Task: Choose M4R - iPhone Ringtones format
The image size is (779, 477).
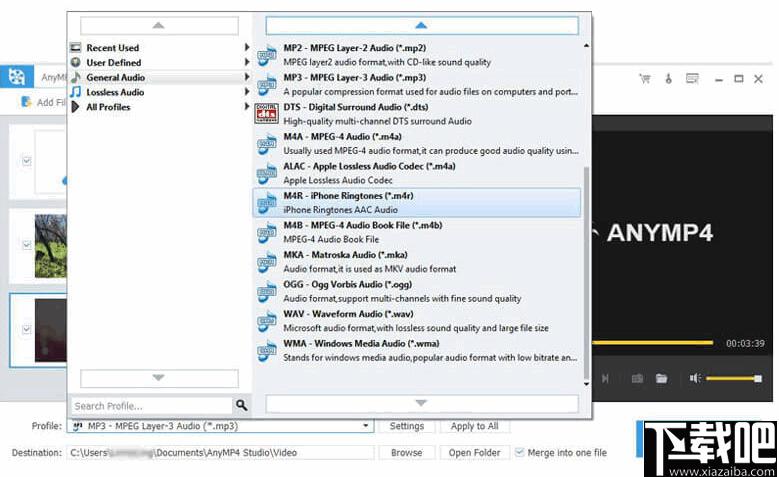Action: click(417, 203)
